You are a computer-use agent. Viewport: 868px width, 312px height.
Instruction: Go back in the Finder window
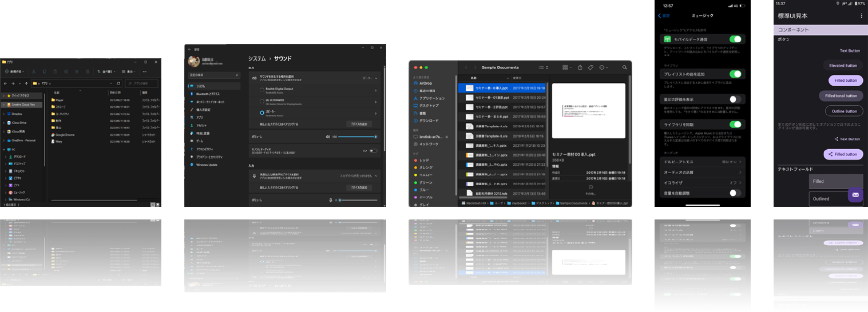466,67
